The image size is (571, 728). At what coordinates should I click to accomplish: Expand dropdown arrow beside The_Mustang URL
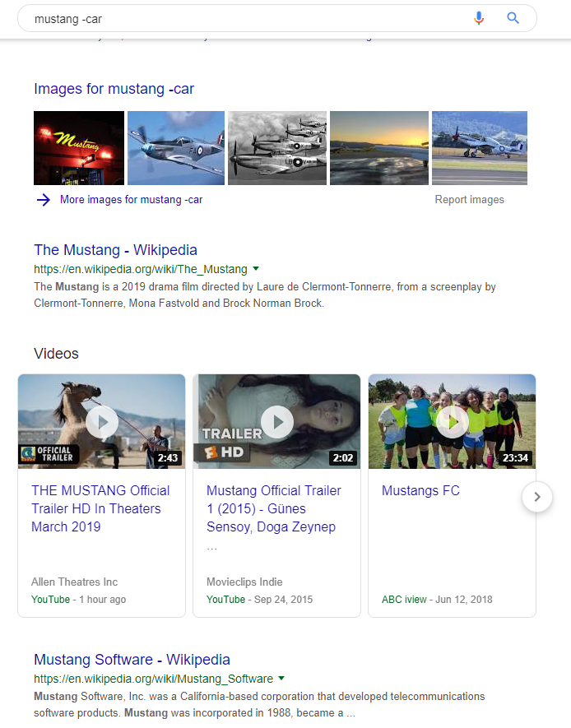[256, 269]
